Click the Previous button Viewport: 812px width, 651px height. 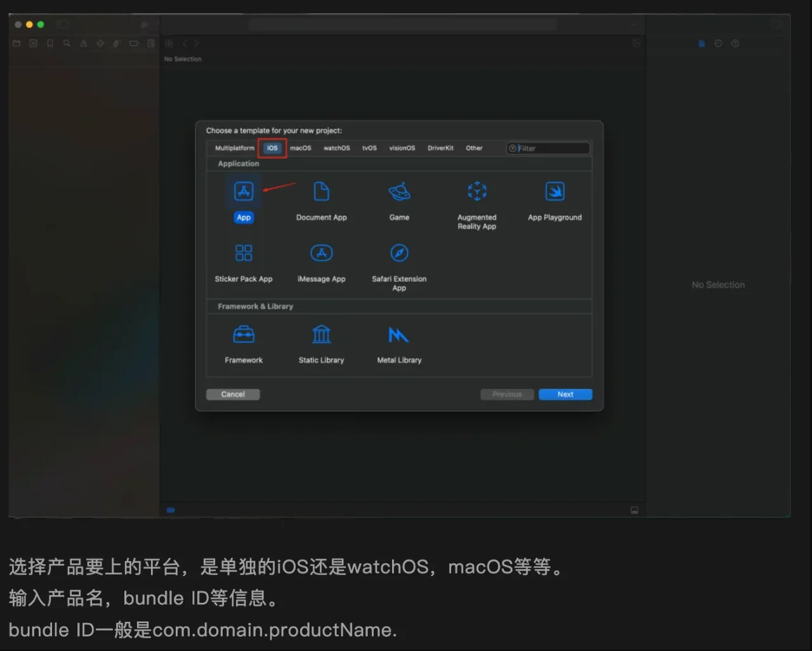point(507,394)
